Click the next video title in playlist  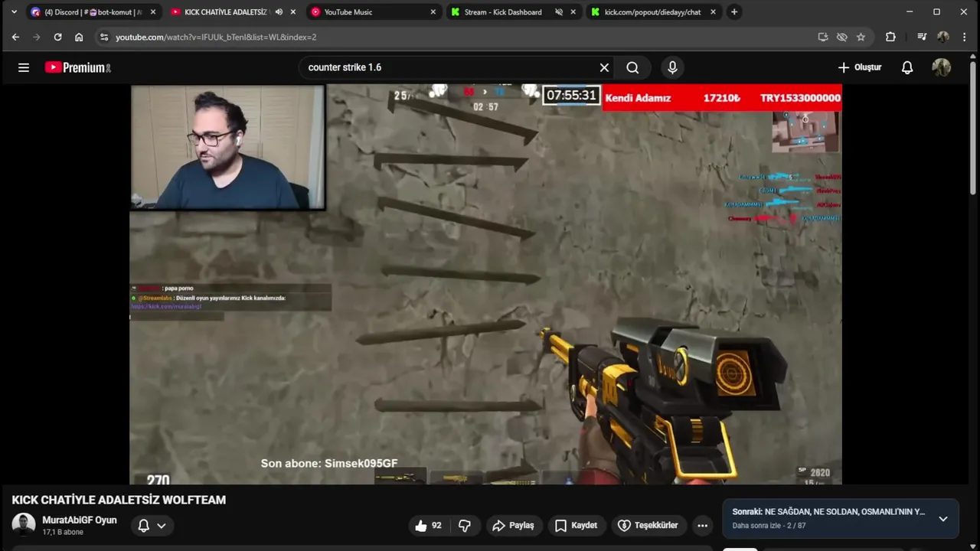pyautogui.click(x=828, y=512)
